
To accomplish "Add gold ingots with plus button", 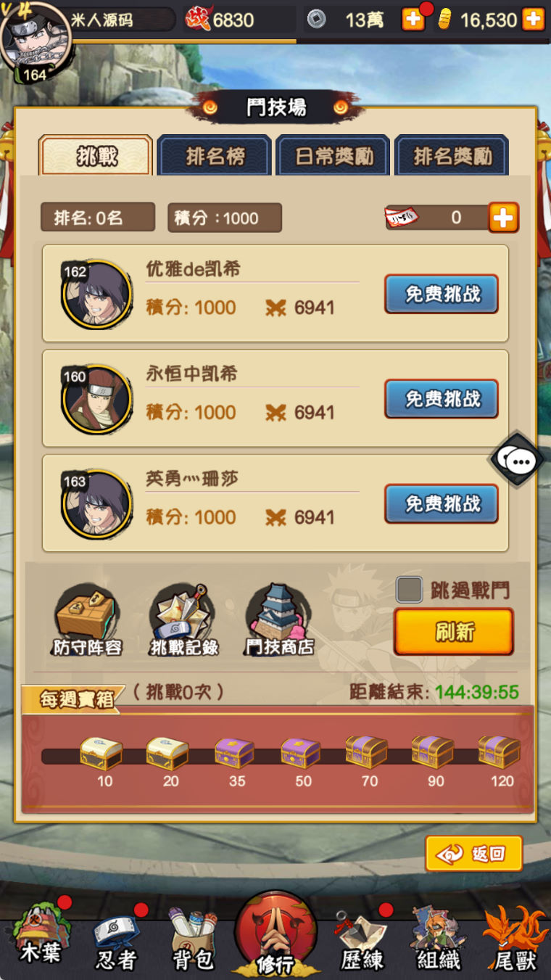I will tap(533, 20).
